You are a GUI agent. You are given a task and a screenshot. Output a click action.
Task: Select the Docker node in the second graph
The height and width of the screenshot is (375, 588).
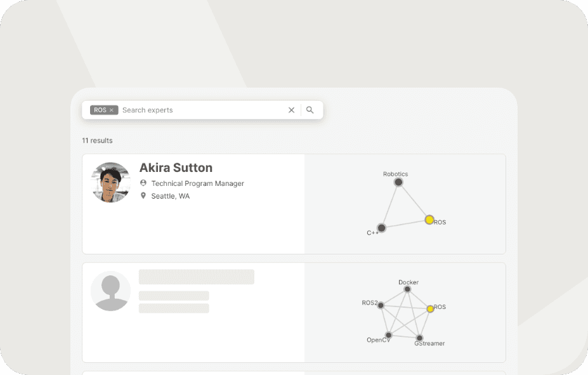[x=407, y=289]
